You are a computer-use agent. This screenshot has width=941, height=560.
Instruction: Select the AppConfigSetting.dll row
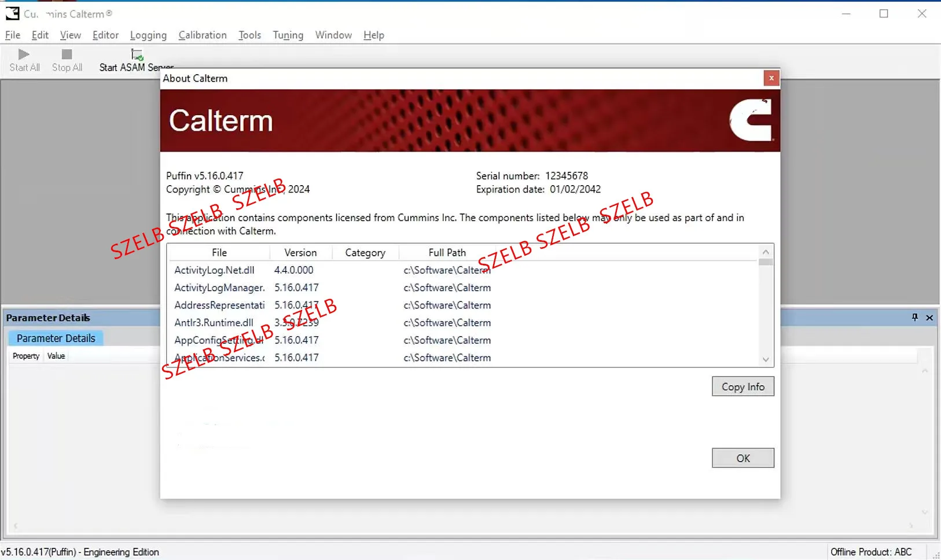coord(462,340)
